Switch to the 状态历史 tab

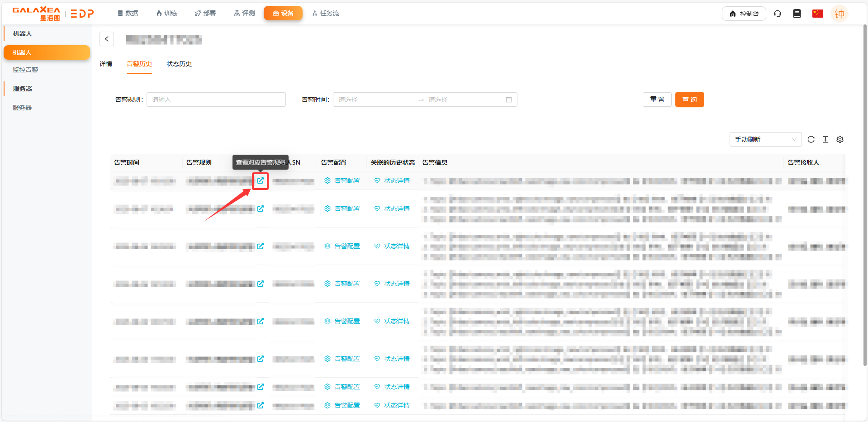tap(179, 64)
